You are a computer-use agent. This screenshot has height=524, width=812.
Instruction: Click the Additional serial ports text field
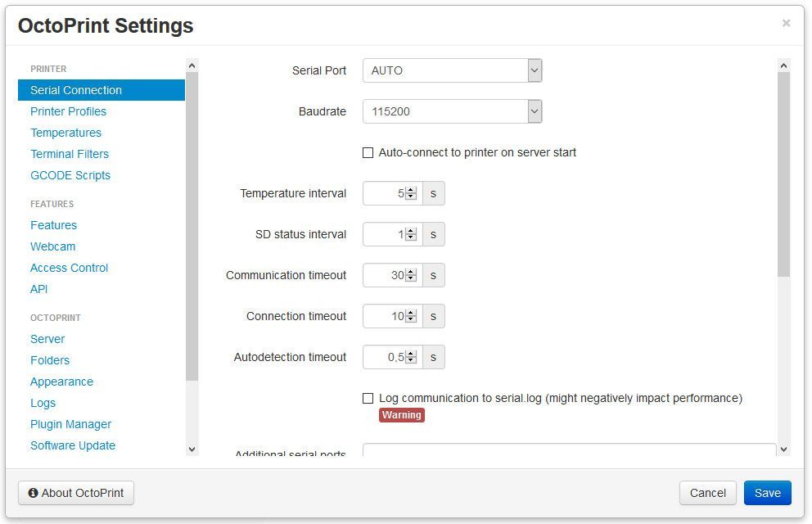pos(569,451)
